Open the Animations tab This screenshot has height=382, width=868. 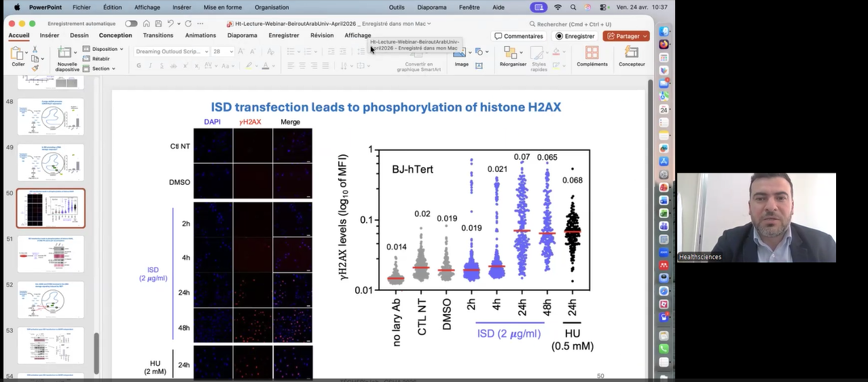200,35
